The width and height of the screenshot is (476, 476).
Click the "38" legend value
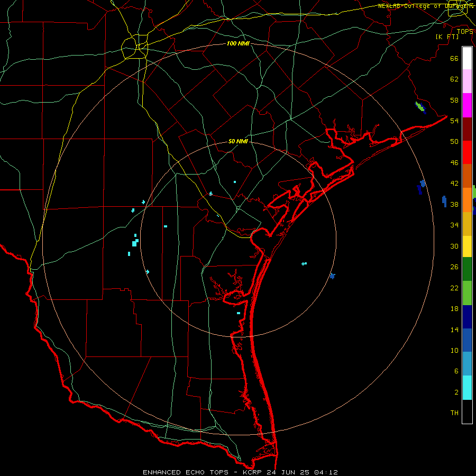[454, 204]
